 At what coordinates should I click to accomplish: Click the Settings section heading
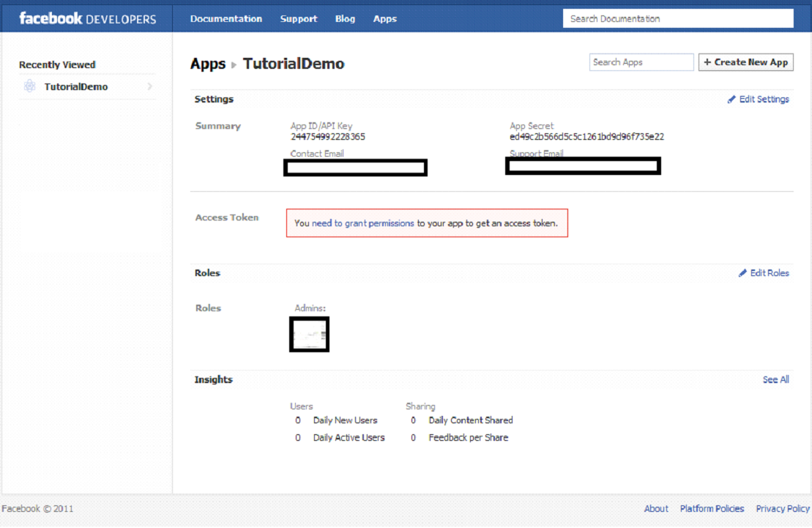[214, 99]
